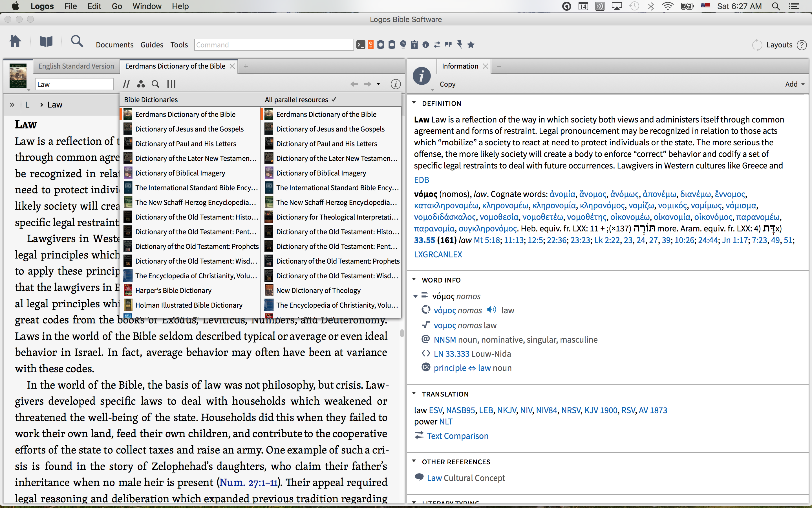The width and height of the screenshot is (812, 508).
Task: Click the Eerdmans Dictionary book cover thumbnail
Action: click(x=18, y=76)
